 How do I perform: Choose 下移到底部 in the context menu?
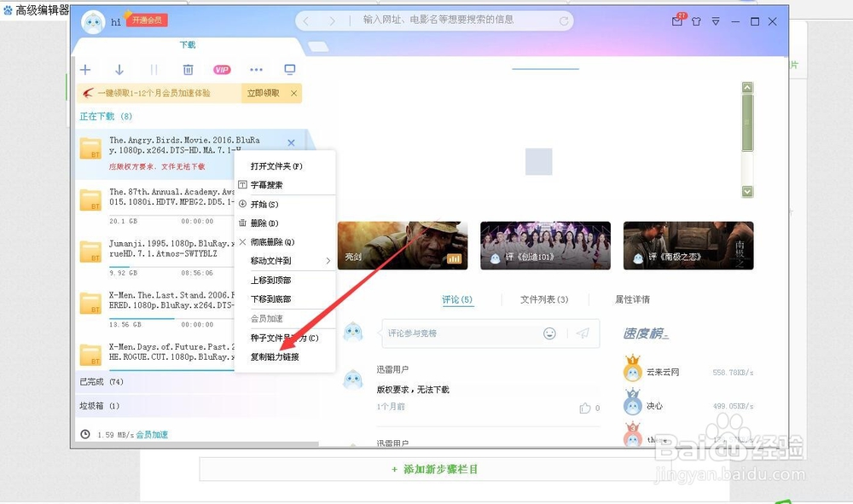coord(271,299)
